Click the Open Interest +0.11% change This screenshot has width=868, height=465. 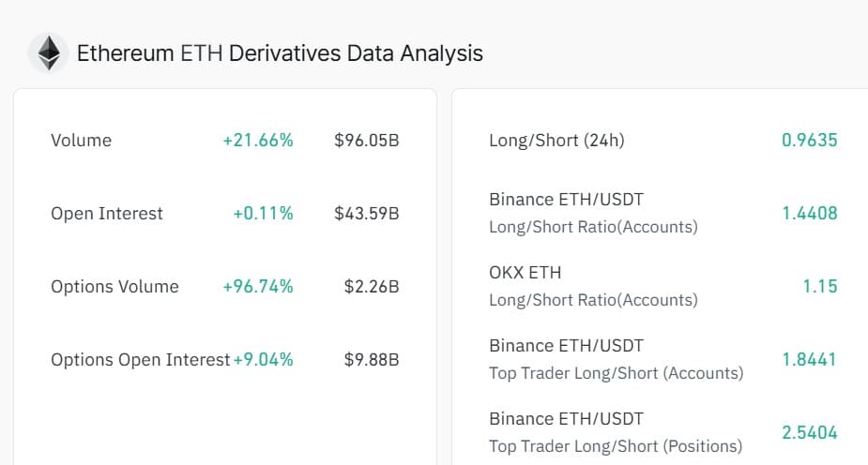263,214
